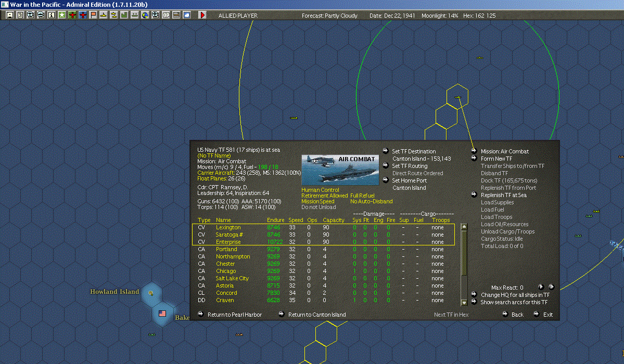Click the arrow next to Set Home Port

(x=385, y=180)
